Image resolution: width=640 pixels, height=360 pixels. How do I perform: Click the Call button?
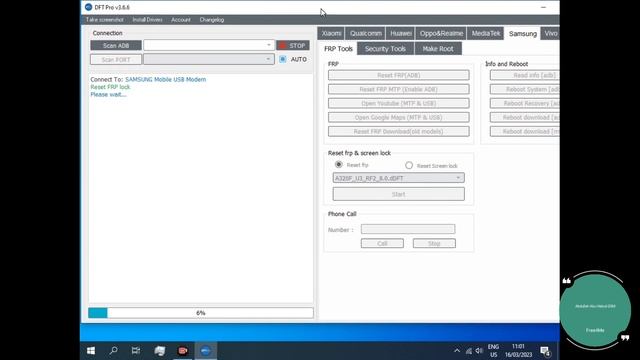pyautogui.click(x=382, y=243)
